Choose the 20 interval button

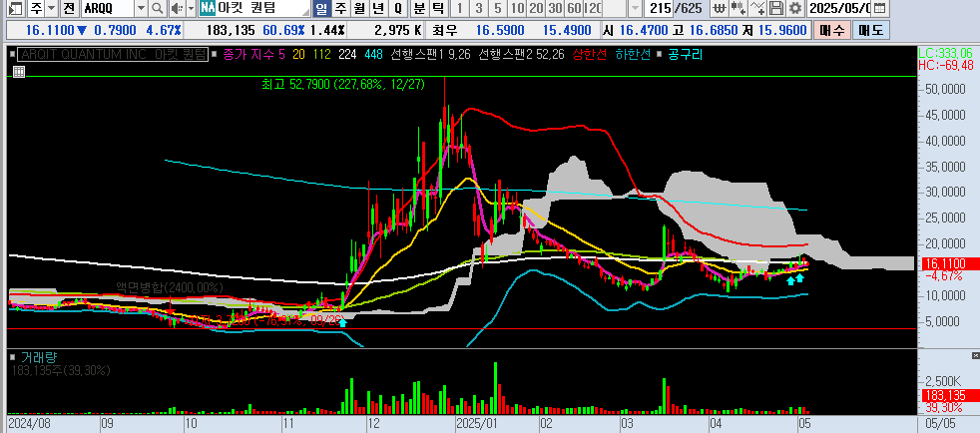tap(536, 8)
